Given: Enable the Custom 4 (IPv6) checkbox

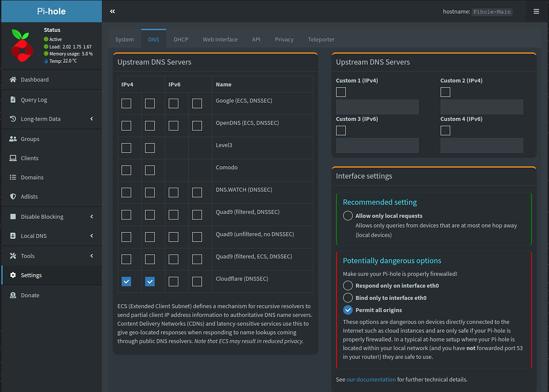Looking at the screenshot, I should point(445,131).
